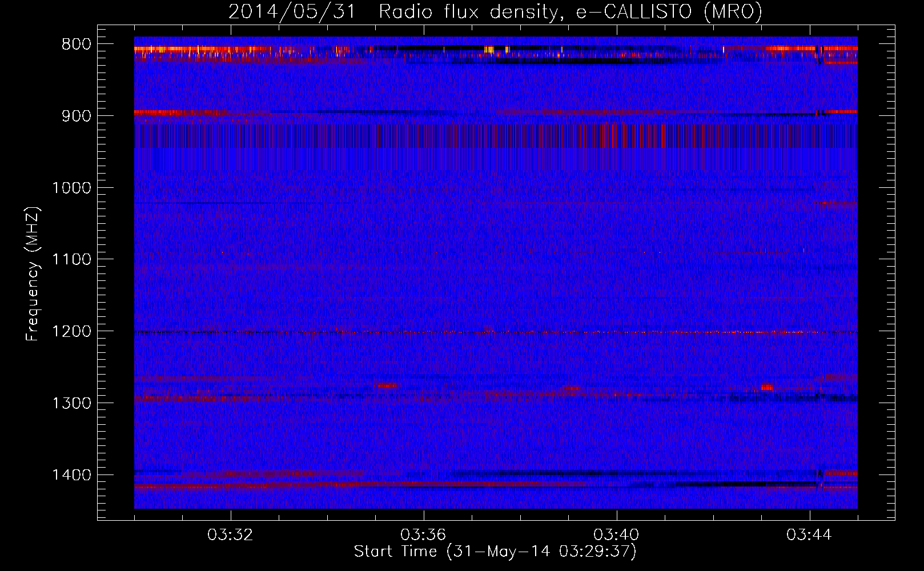
Task: Click the 'Start Time (31-May-14 03:29:37)' label
Action: click(495, 552)
